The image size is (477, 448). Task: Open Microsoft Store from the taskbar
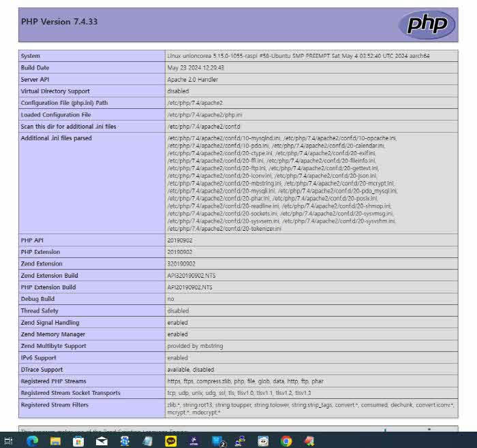78,441
